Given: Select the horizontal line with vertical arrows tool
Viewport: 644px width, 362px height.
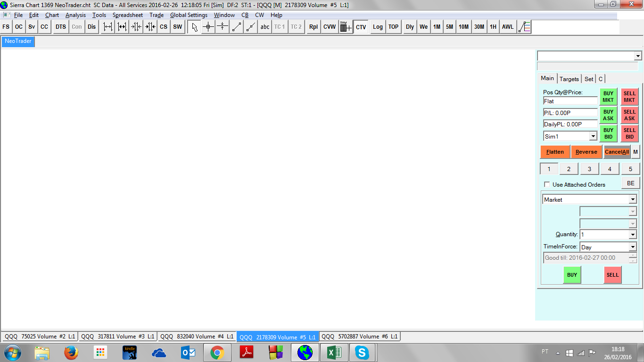Looking at the screenshot, I should point(223,27).
